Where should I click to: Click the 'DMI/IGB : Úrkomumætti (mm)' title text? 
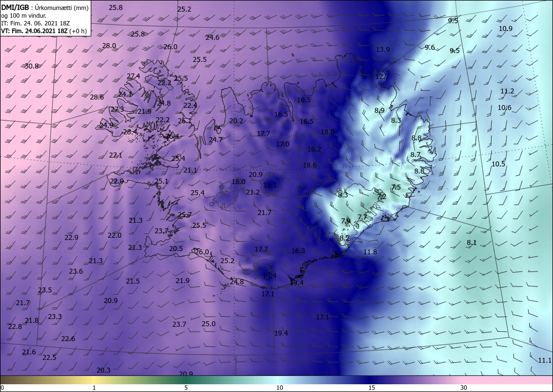(x=45, y=7)
